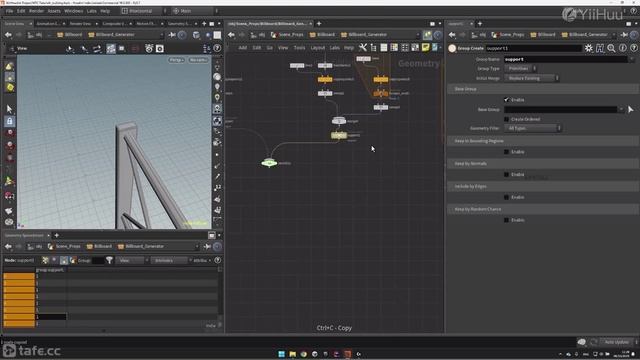Click Auto Update button in status bar

[617, 342]
